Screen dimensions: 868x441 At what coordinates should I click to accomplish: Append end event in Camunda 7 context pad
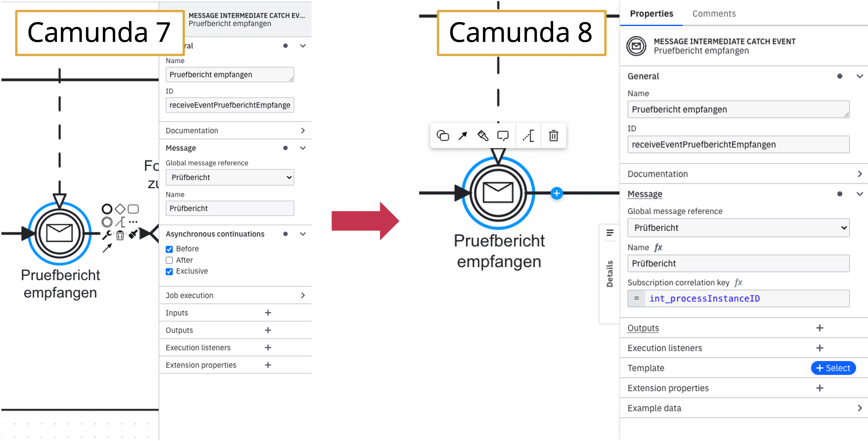pyautogui.click(x=107, y=209)
